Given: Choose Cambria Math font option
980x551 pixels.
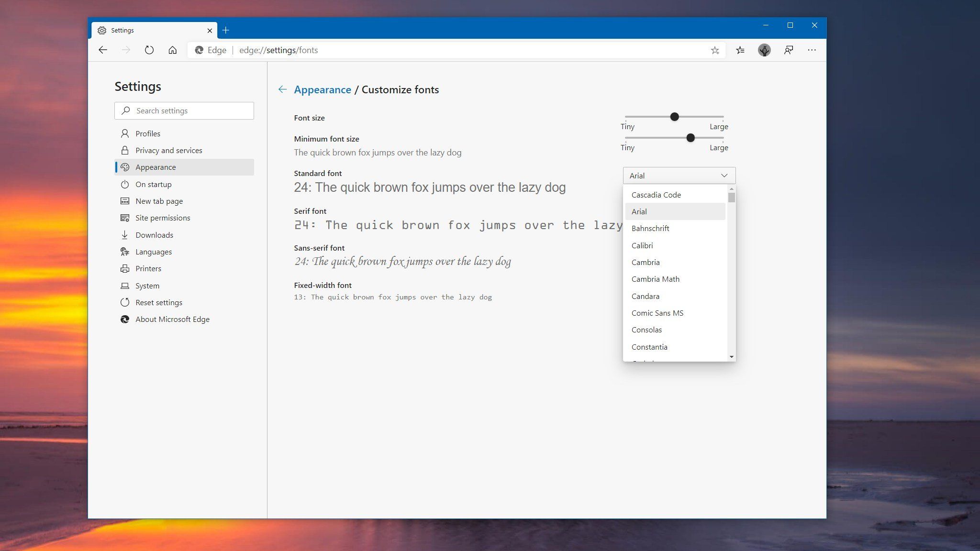Looking at the screenshot, I should pos(675,279).
